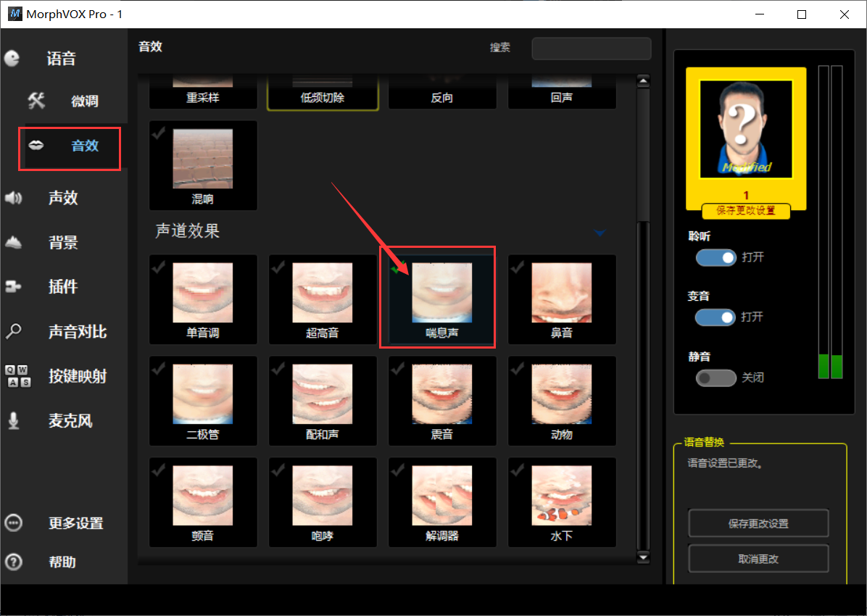Open 更多设置 more settings
The width and height of the screenshot is (867, 616).
[75, 523]
